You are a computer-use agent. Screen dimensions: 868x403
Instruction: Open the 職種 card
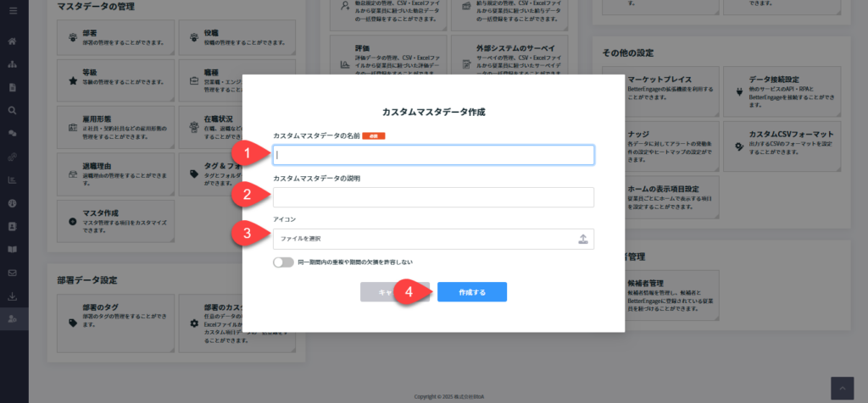[237, 81]
